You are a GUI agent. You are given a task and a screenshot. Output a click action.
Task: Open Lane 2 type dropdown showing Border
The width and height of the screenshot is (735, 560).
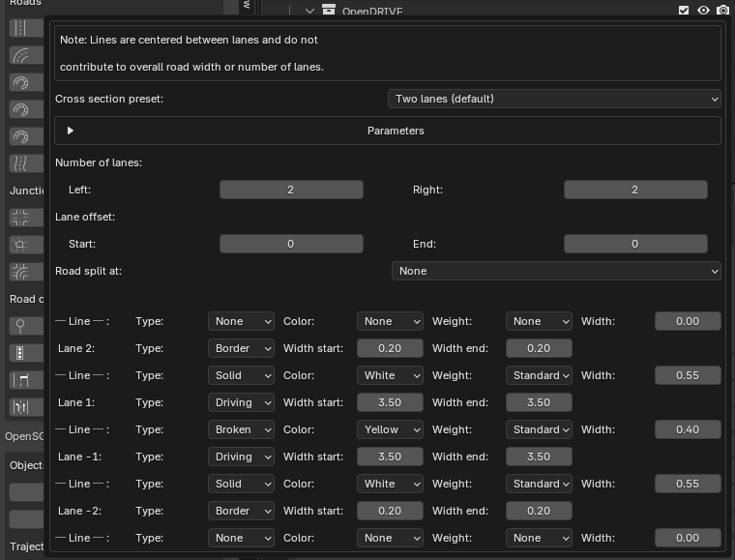[241, 348]
